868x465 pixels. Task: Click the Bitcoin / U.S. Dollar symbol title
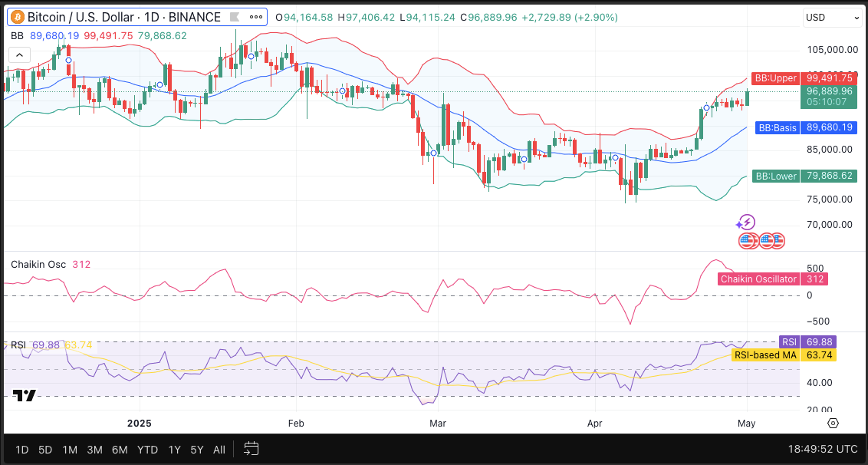click(124, 17)
